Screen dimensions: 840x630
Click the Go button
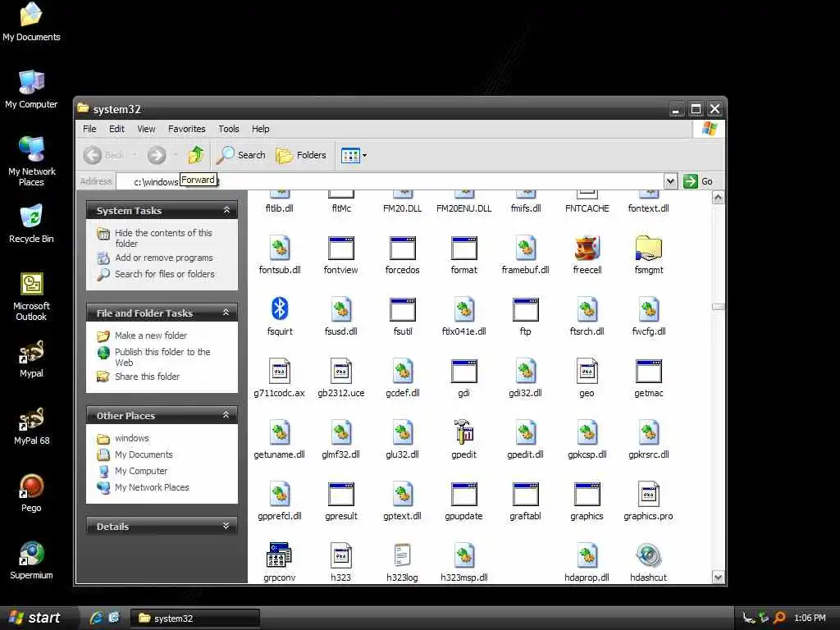pos(699,181)
